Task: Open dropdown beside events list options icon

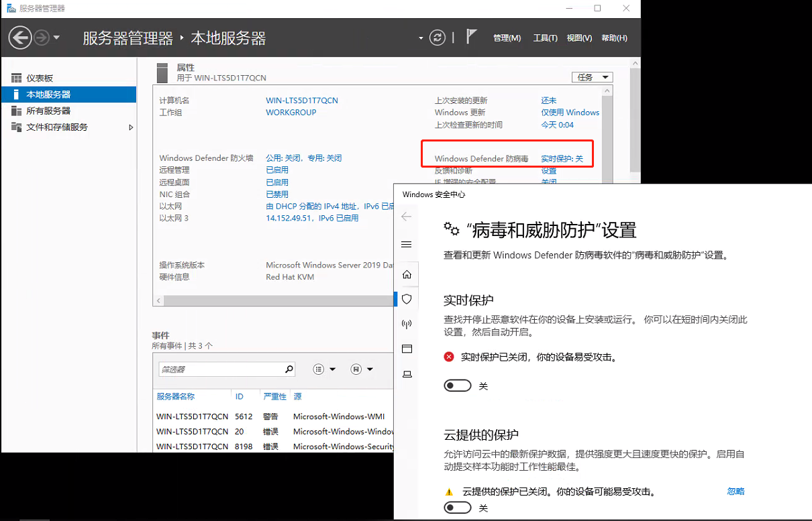Action: tap(332, 369)
